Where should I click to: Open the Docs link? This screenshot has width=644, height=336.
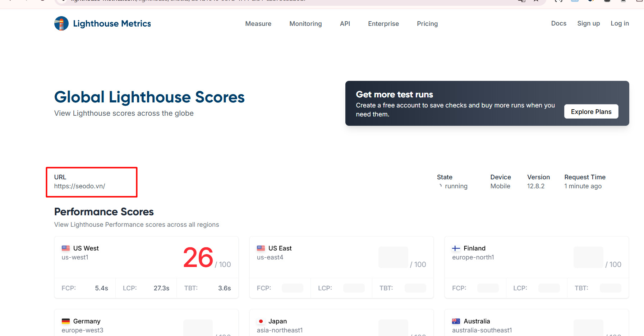tap(559, 23)
